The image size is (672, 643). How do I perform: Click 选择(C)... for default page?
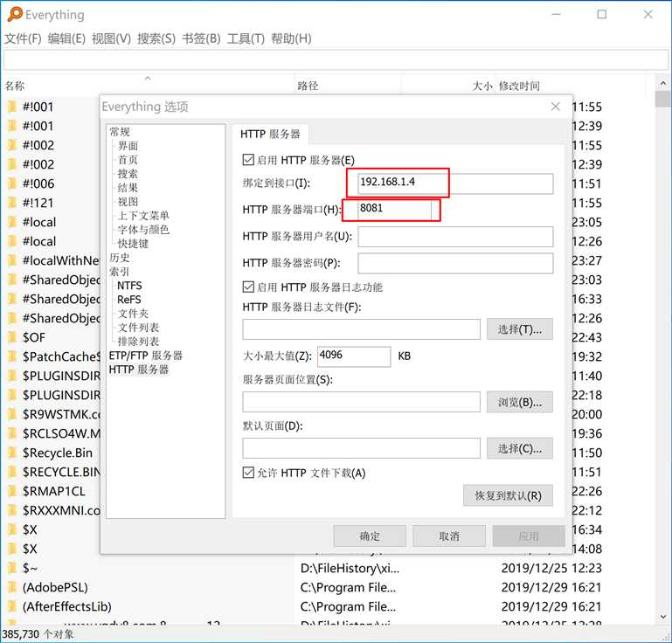(520, 448)
